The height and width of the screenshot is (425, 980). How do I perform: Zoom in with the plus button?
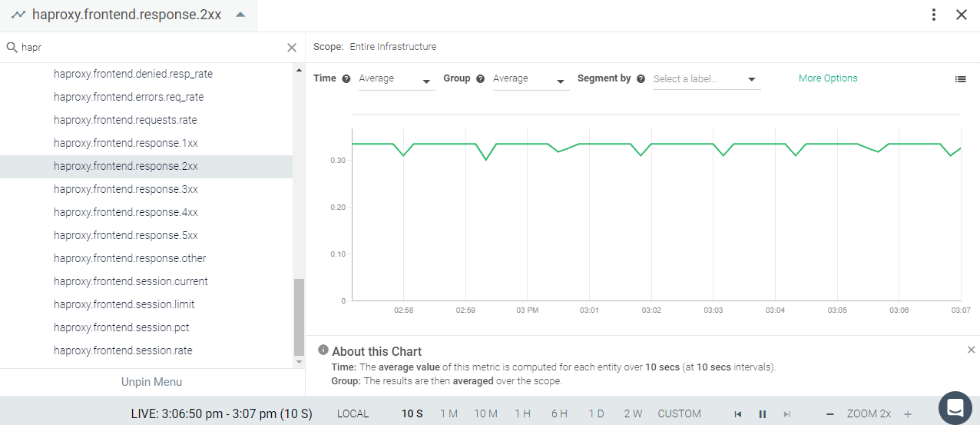[908, 414]
